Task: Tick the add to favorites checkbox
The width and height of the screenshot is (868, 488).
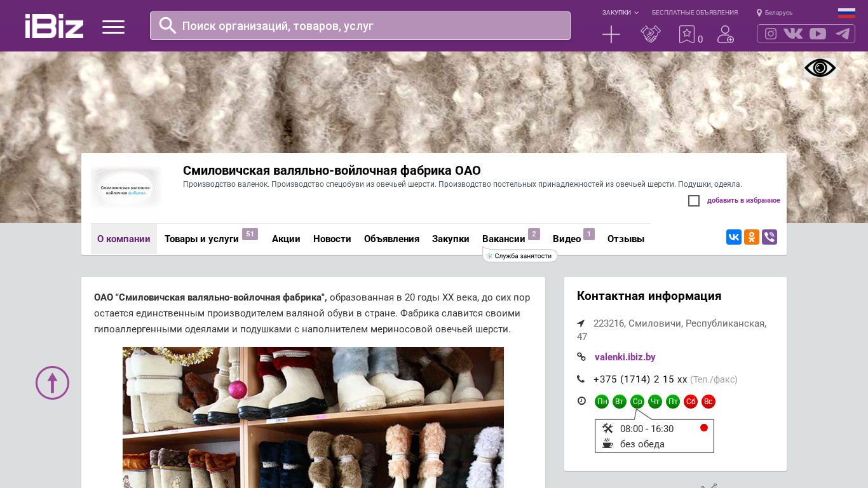Action: click(694, 201)
